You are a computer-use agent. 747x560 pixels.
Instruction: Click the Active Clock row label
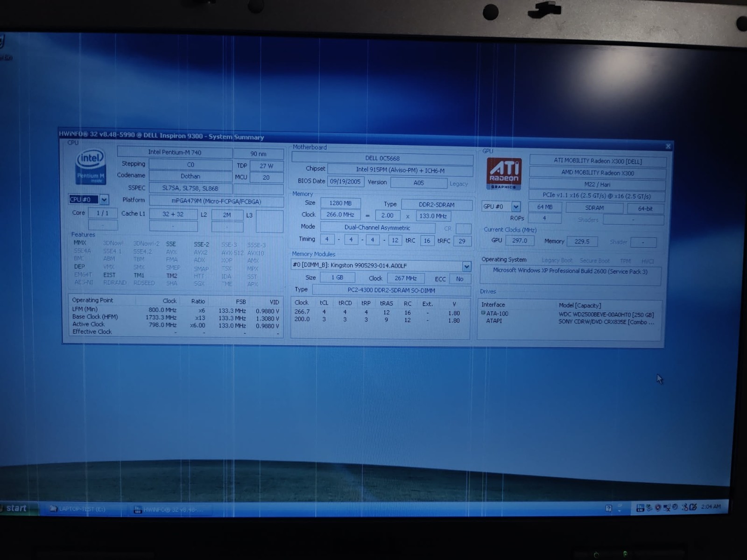tap(88, 324)
